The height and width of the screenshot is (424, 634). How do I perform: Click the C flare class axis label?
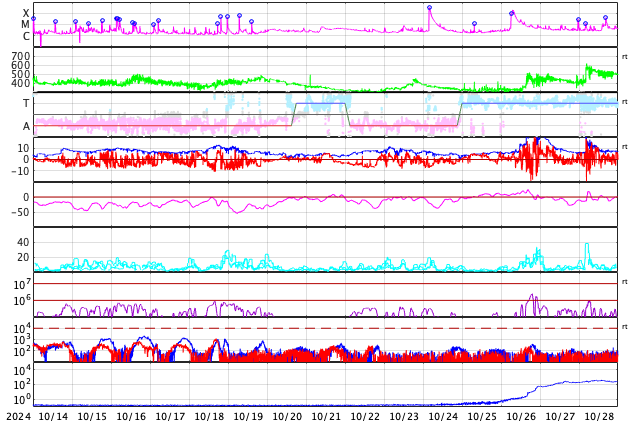tap(26, 36)
